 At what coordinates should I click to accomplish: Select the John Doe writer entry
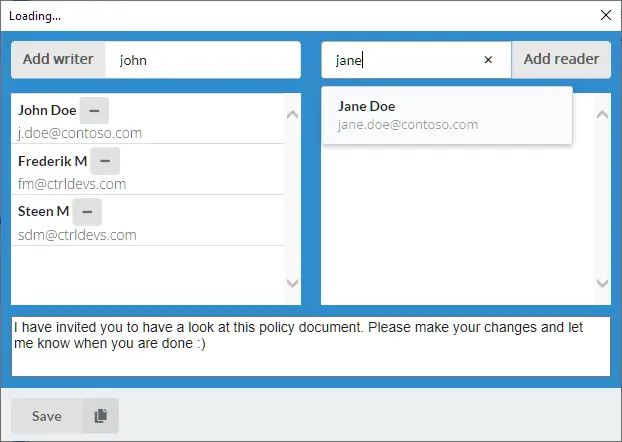point(47,110)
